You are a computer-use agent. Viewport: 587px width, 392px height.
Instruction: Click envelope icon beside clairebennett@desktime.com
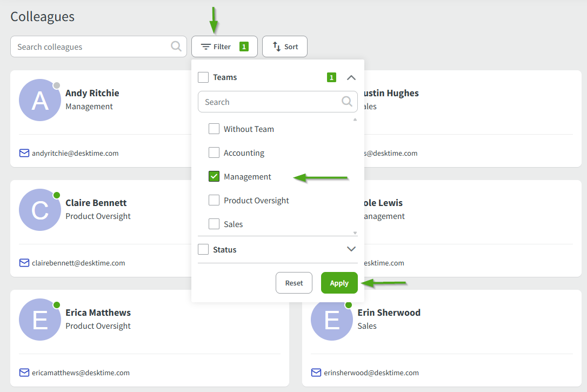(24, 263)
